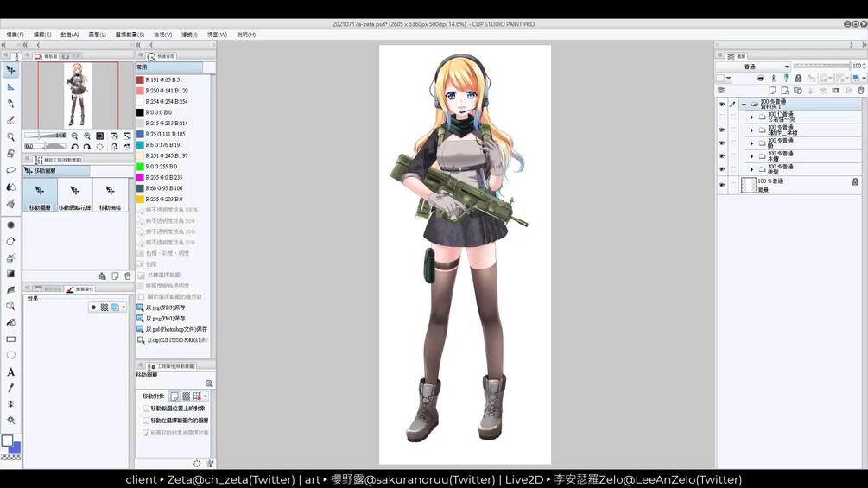Select the Balloon tool
868x488 pixels.
tap(10, 355)
